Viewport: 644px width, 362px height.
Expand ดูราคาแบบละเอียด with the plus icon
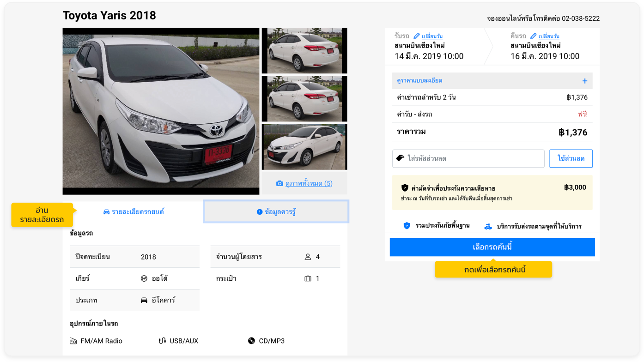point(584,81)
